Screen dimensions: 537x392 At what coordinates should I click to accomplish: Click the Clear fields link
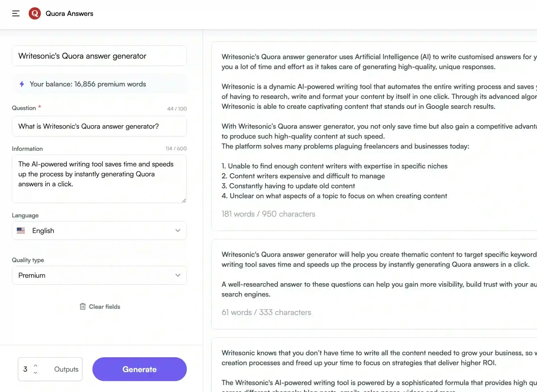pos(104,306)
